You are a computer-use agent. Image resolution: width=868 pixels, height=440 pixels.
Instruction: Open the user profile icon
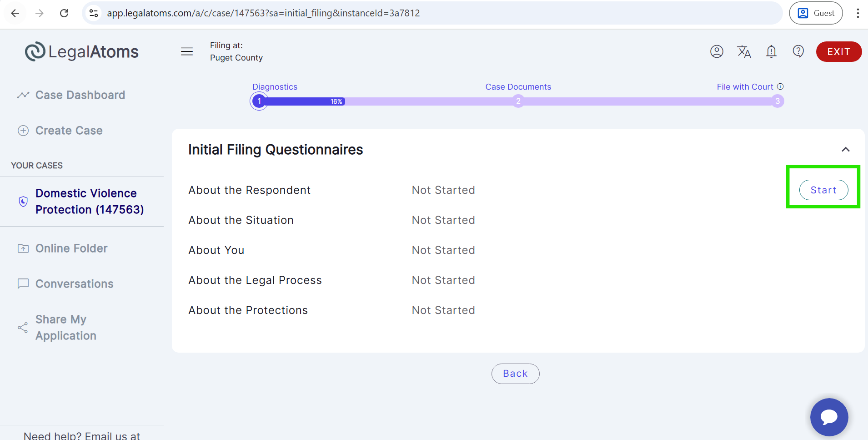point(717,51)
